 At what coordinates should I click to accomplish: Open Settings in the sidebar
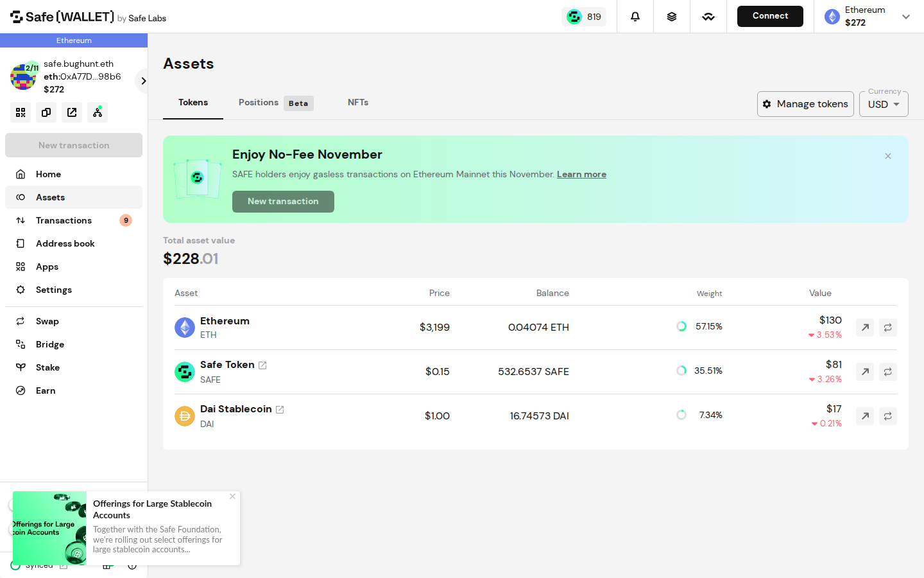(74, 290)
